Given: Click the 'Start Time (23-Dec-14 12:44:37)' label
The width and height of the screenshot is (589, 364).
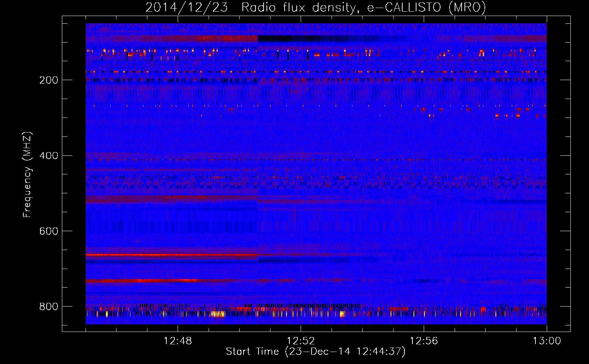Looking at the screenshot, I should pos(316,352).
